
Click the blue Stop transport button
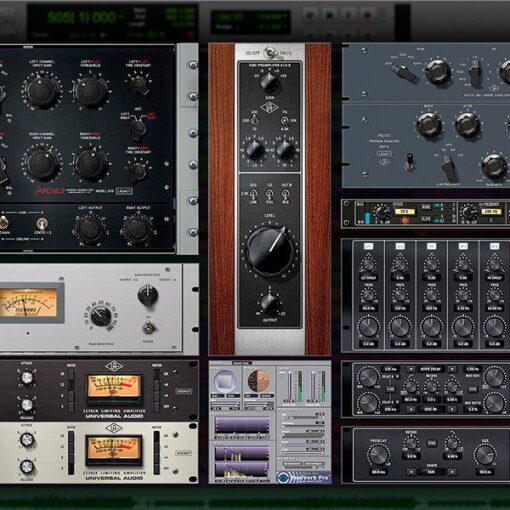[x=329, y=15]
